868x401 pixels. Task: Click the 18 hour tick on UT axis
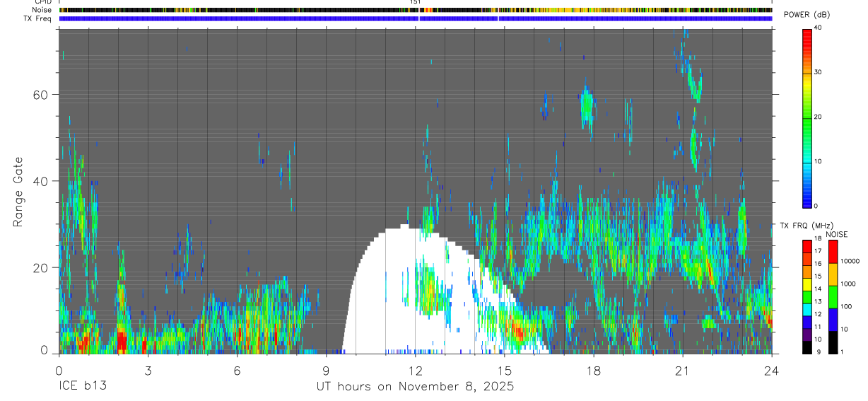594,371
